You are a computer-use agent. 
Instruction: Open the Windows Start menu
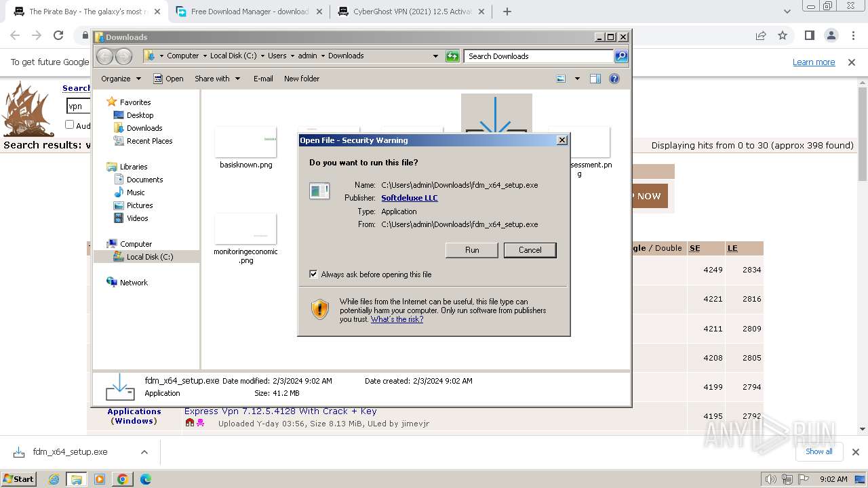pyautogui.click(x=19, y=479)
